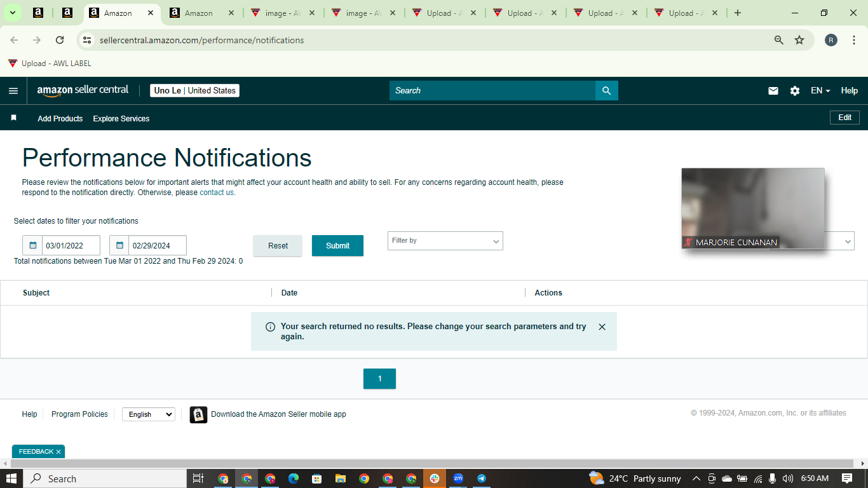Open Chrome's tab search chevron
Screen dimensions: 868x488
click(12, 13)
